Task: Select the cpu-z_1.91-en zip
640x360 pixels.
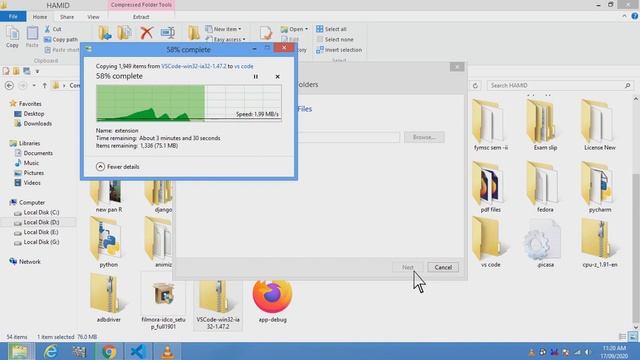Action: [600, 242]
